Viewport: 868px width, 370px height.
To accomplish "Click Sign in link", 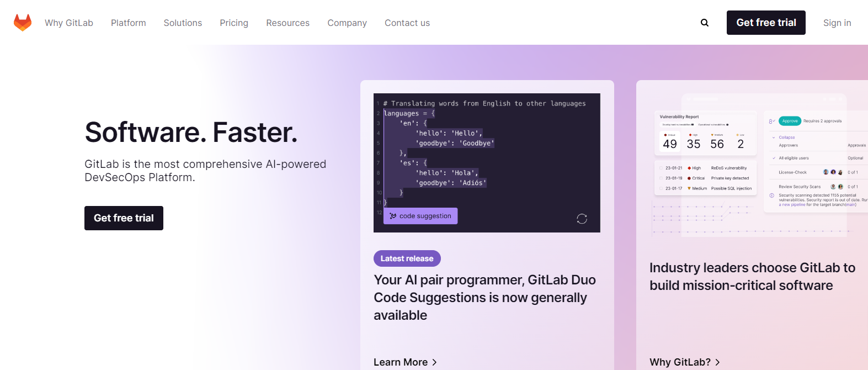I will pyautogui.click(x=837, y=23).
